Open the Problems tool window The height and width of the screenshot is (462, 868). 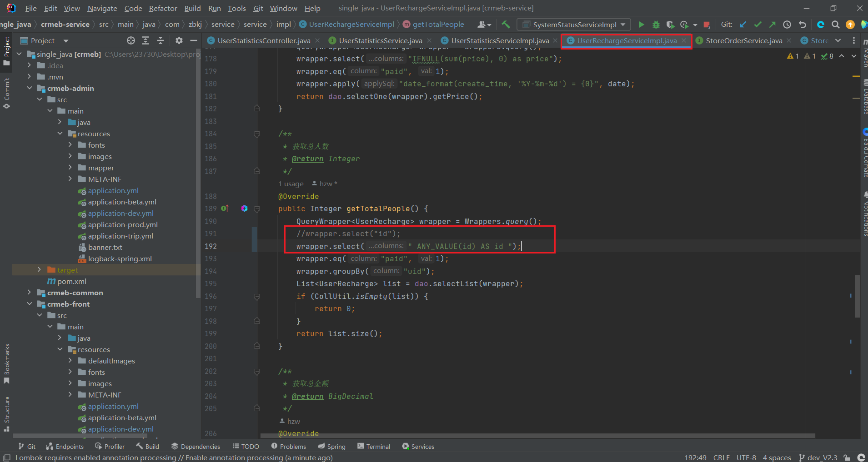point(289,447)
